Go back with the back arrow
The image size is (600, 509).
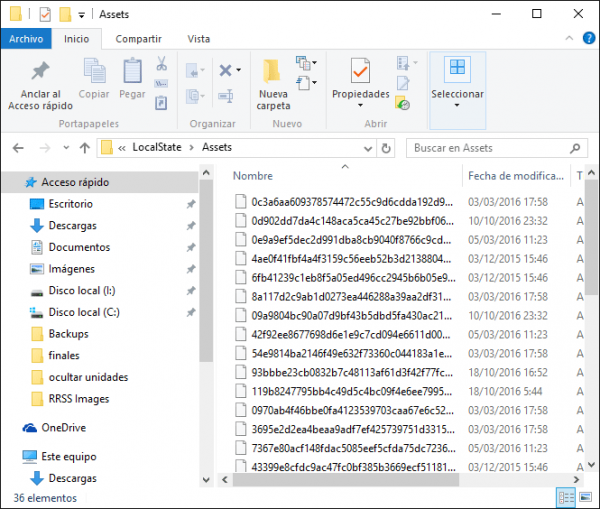(x=18, y=148)
